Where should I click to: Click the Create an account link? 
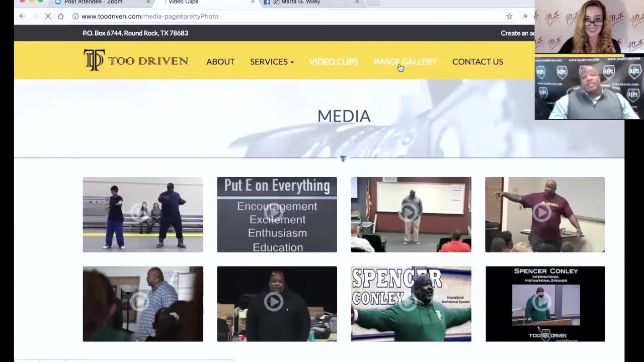click(518, 33)
